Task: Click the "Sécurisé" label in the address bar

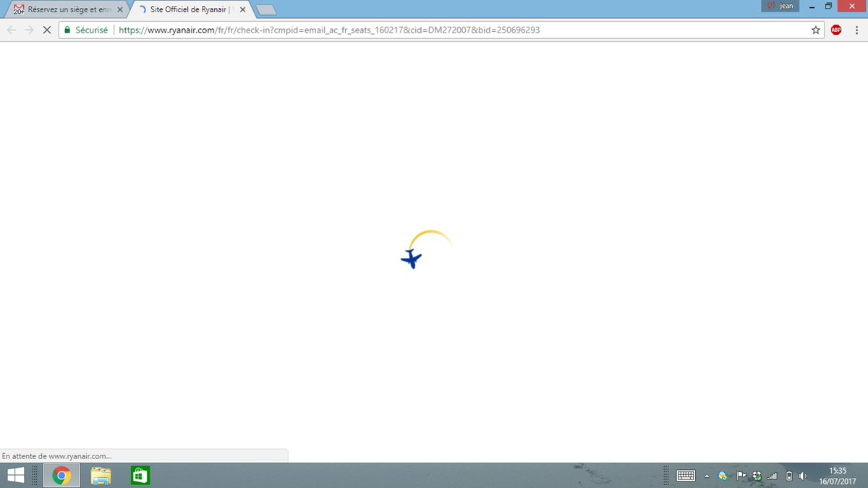Action: [x=91, y=30]
